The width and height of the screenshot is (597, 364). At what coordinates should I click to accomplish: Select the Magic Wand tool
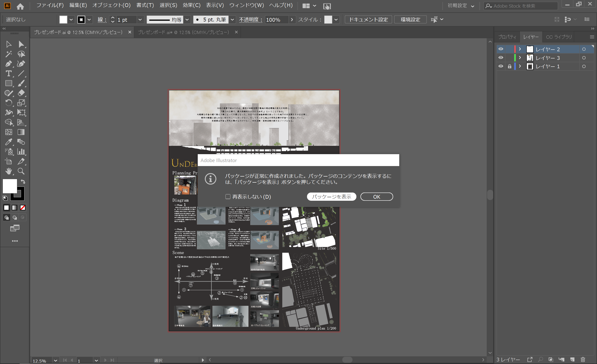(x=8, y=54)
